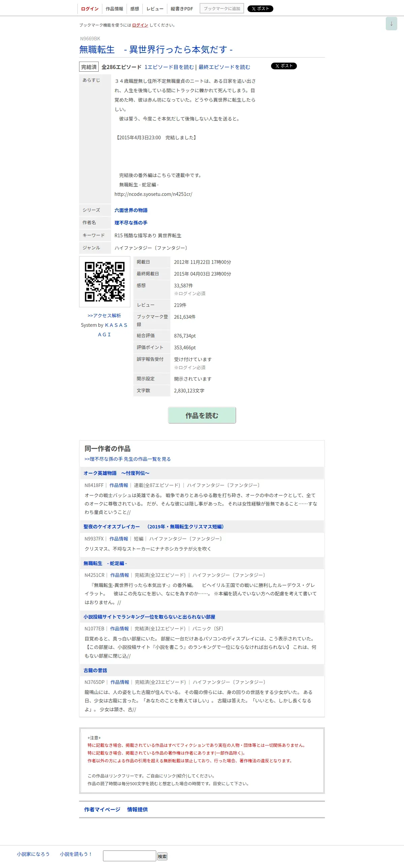This screenshot has width=404, height=868.
Task: Click the ログイン menu item in top bar
Action: coord(90,9)
